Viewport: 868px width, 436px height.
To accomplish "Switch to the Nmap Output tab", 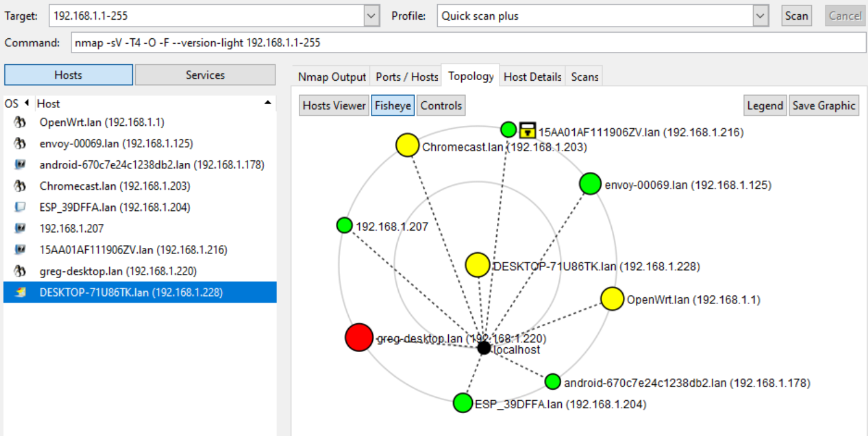I will [x=333, y=76].
